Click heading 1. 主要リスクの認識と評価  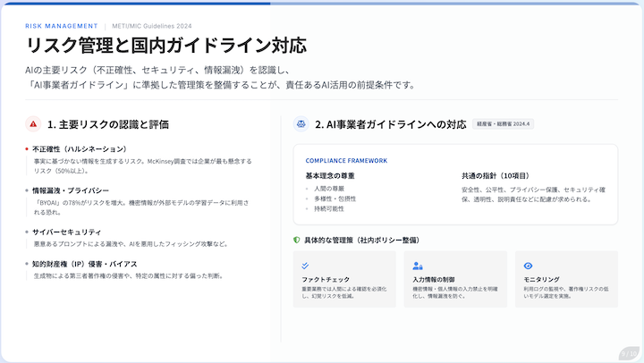[x=108, y=124]
